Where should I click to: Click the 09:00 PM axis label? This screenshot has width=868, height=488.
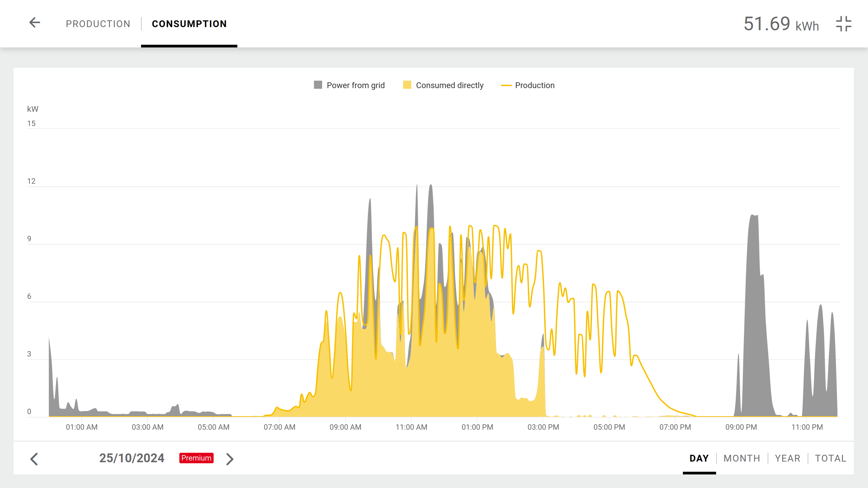coord(741,427)
